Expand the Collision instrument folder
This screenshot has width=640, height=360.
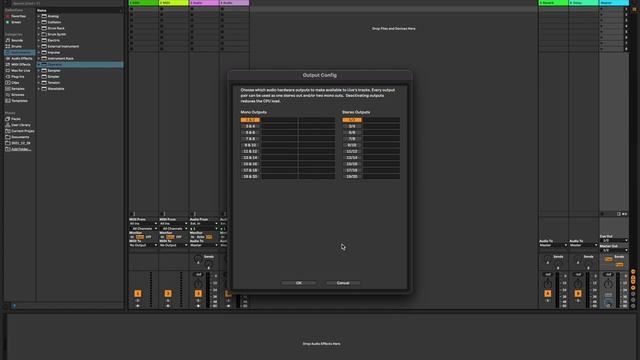tap(39, 22)
